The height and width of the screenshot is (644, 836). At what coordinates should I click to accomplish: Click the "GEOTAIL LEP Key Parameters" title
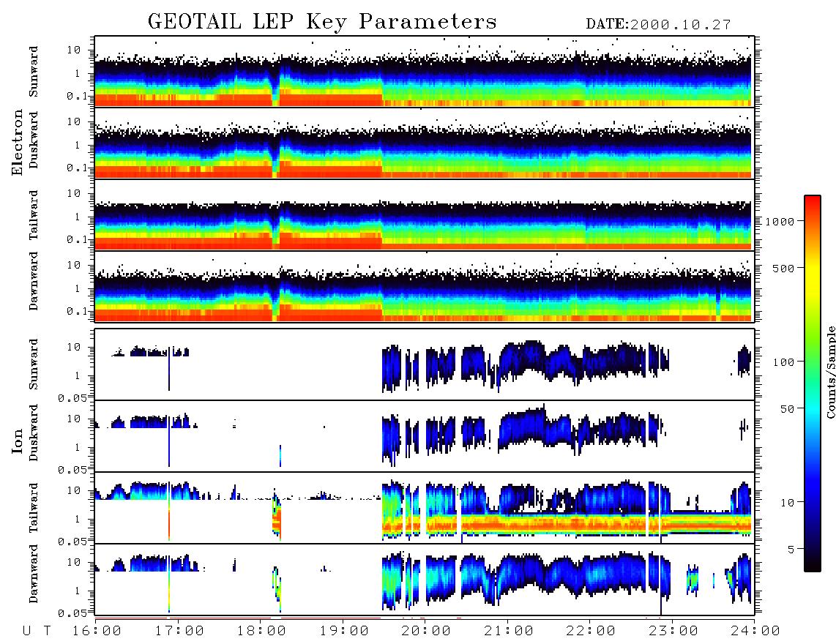(x=322, y=21)
